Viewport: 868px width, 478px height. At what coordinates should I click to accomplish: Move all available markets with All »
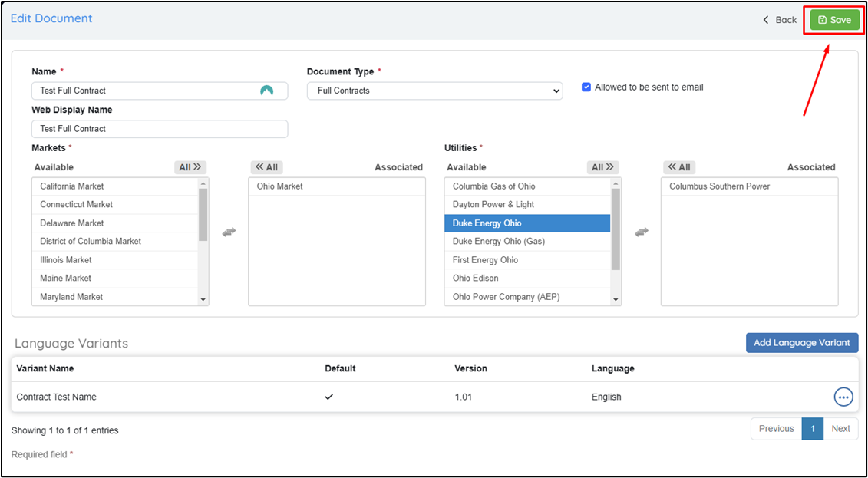point(190,167)
